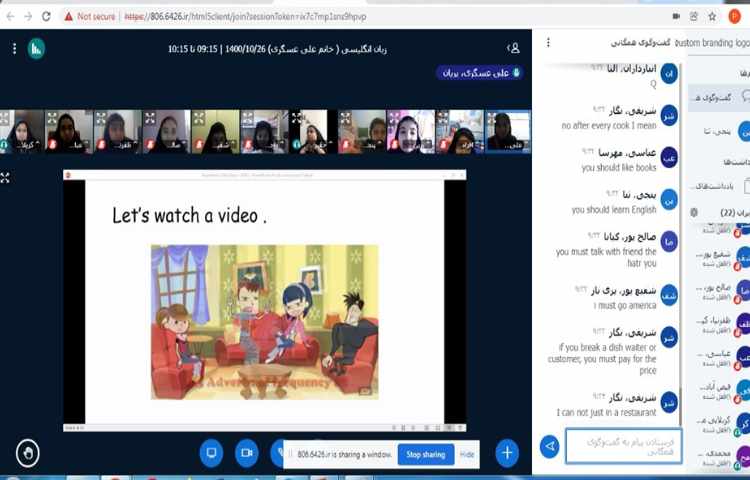Image resolution: width=750 pixels, height=480 pixels.
Task: Open the browser profile avatar
Action: click(x=734, y=16)
